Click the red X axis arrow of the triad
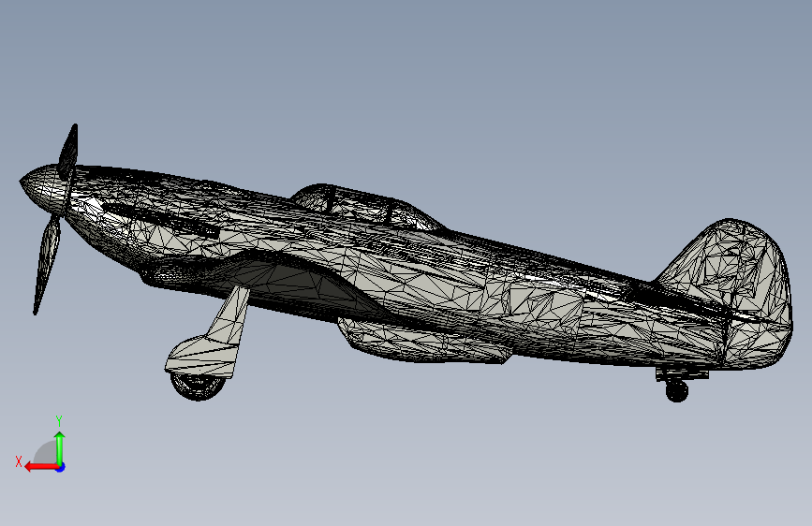Image resolution: width=812 pixels, height=526 pixels. (x=41, y=467)
